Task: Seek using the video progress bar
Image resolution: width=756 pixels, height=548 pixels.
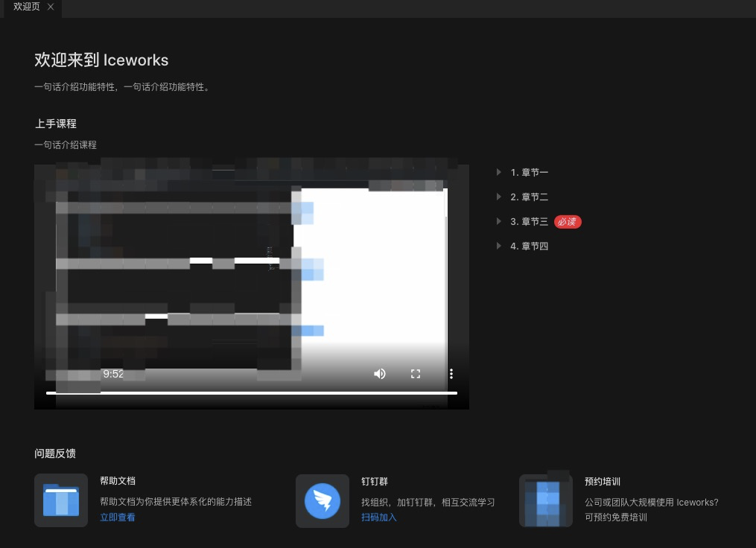Action: pos(251,392)
